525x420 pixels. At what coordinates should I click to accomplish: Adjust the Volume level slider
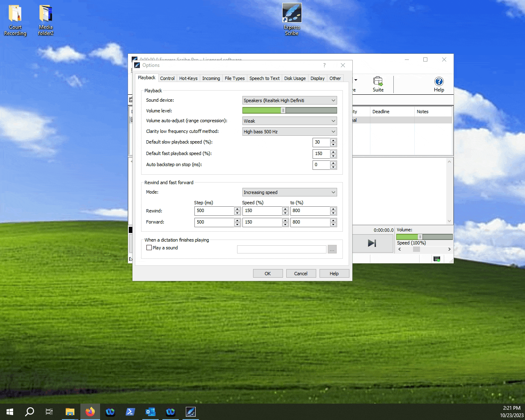pos(283,110)
